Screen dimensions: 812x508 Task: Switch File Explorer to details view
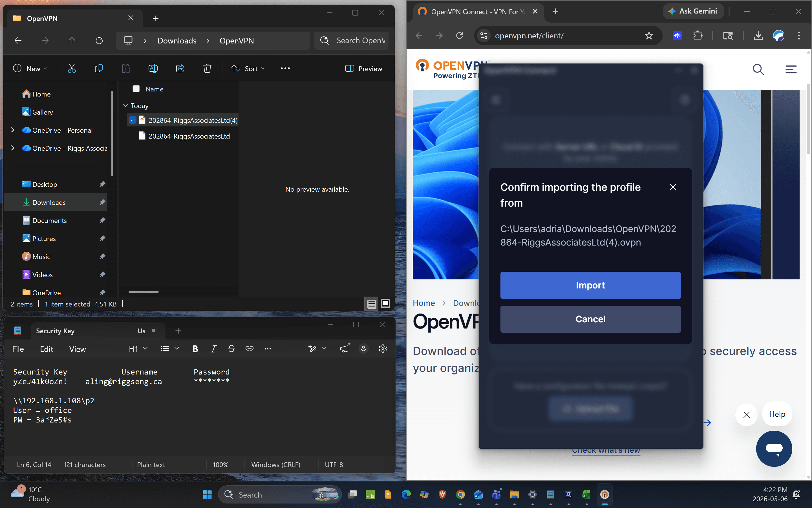click(371, 304)
